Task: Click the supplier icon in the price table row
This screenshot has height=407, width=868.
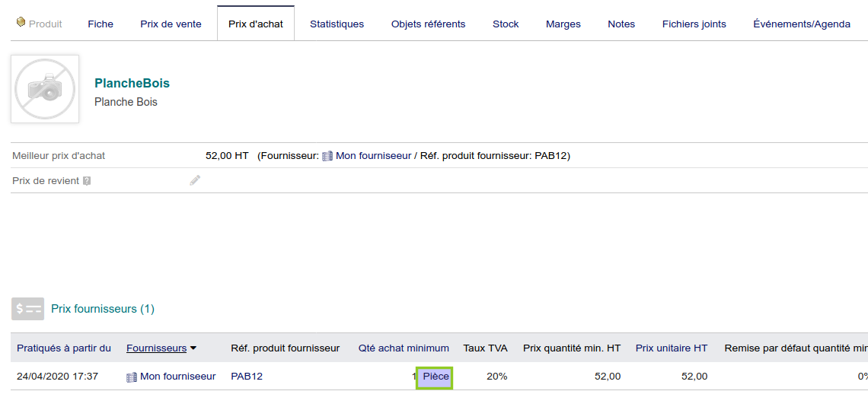Action: 132,377
